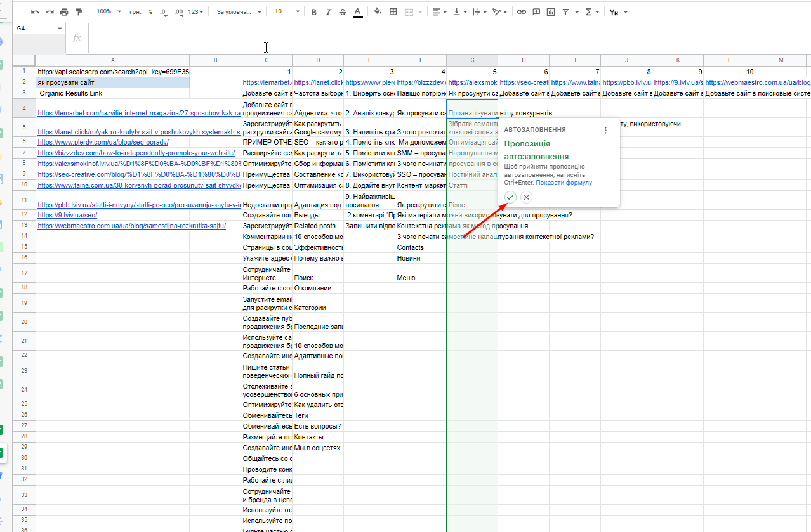Open the 100% zoom dropdown

(x=109, y=12)
